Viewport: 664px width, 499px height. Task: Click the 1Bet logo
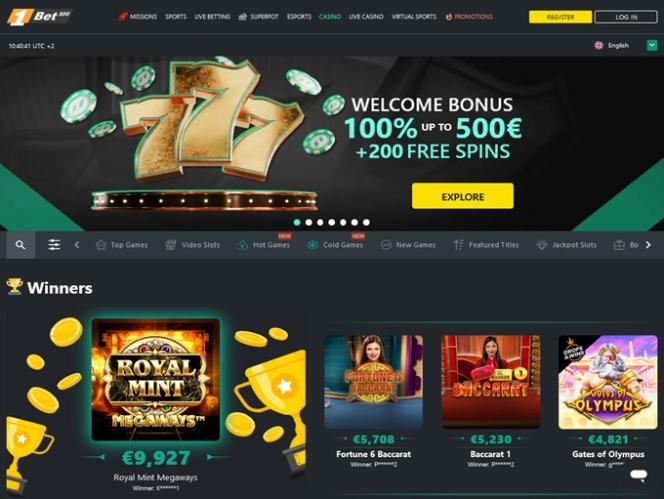(39, 17)
